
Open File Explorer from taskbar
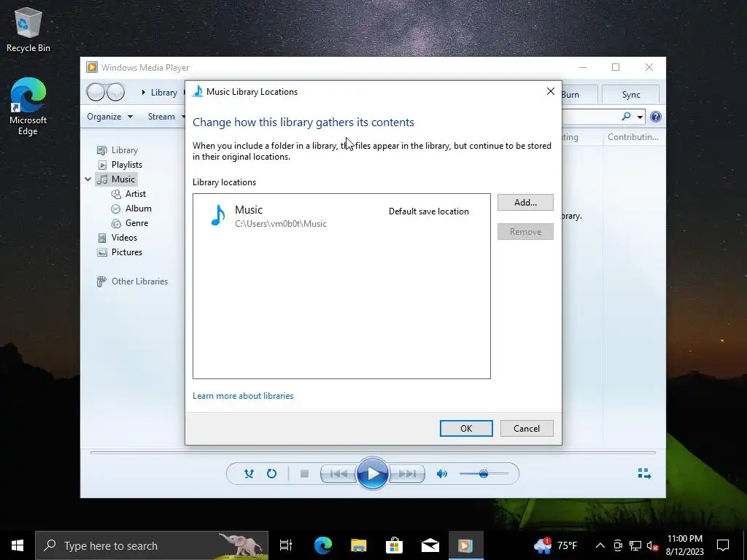click(x=358, y=545)
